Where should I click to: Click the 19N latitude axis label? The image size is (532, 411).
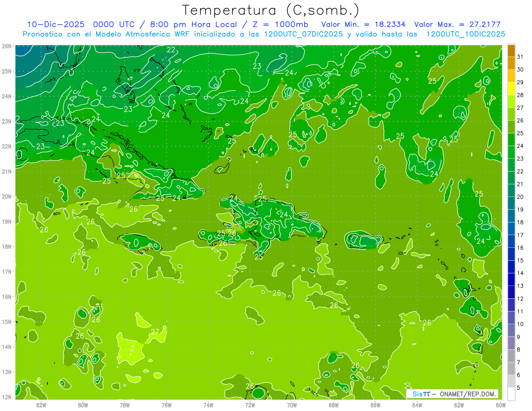[x=7, y=221]
